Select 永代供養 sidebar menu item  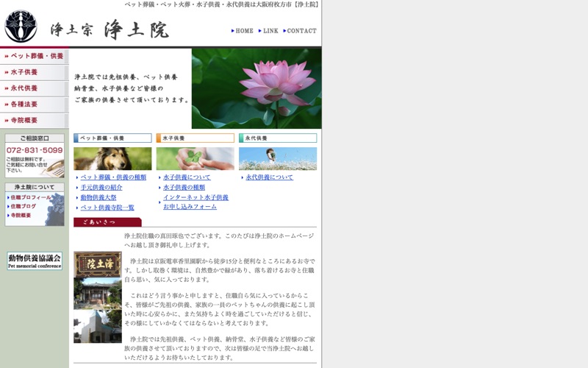34,88
